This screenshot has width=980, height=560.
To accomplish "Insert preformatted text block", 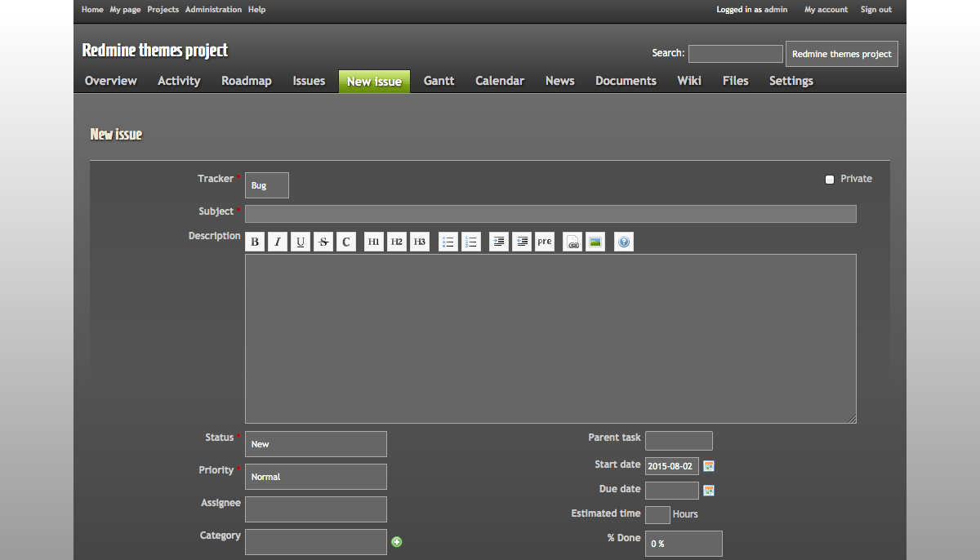I will (x=545, y=242).
